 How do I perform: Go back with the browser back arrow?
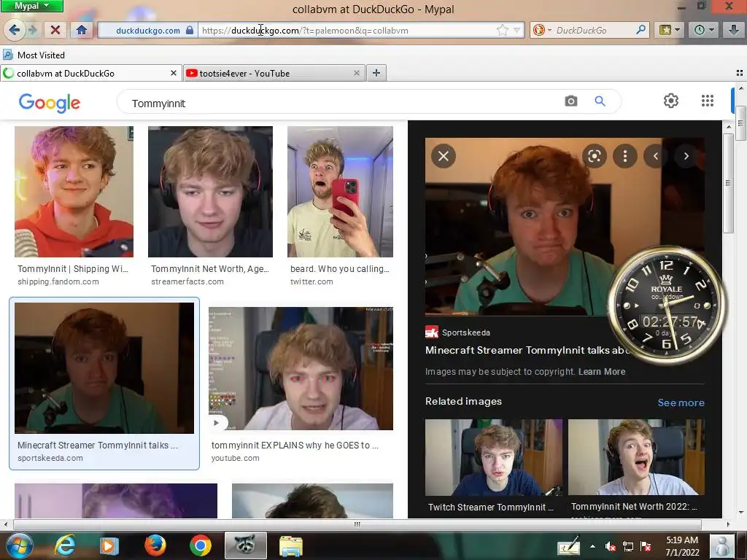click(14, 30)
